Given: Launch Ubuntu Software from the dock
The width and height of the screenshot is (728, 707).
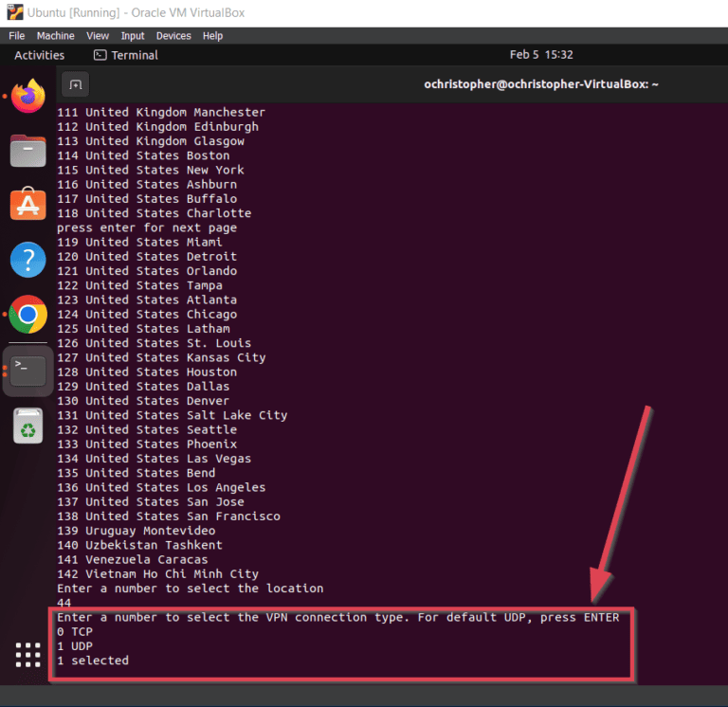Looking at the screenshot, I should (x=28, y=205).
